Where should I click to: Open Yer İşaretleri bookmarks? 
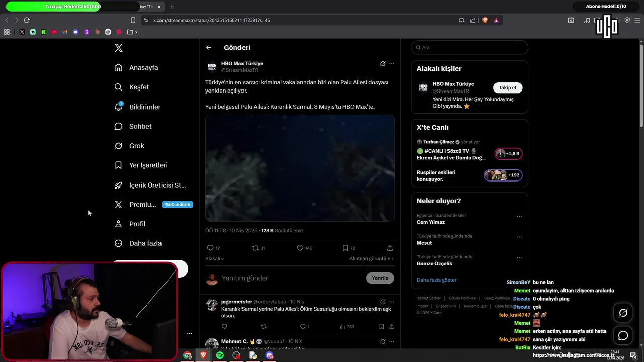click(x=141, y=165)
